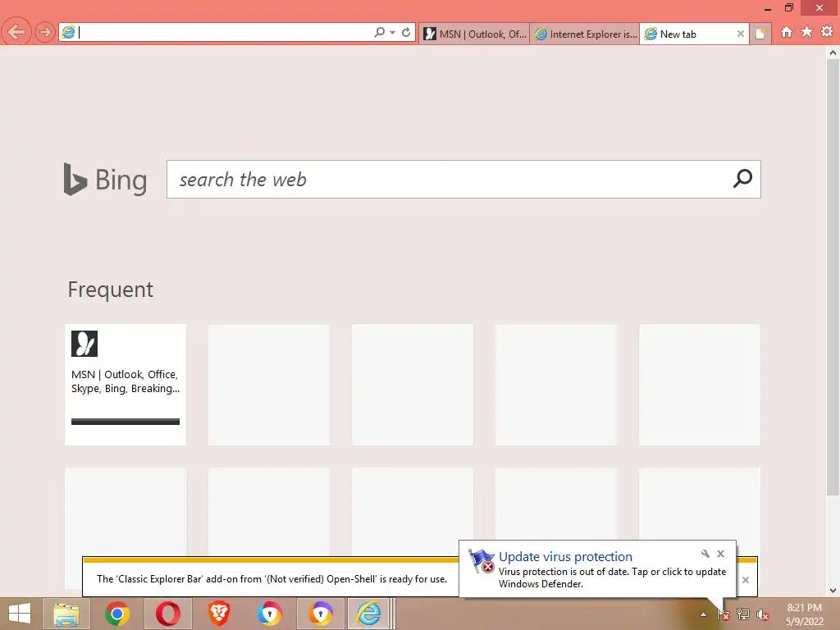The image size is (840, 630).
Task: Click the browser Forward arrow button
Action: tap(45, 32)
